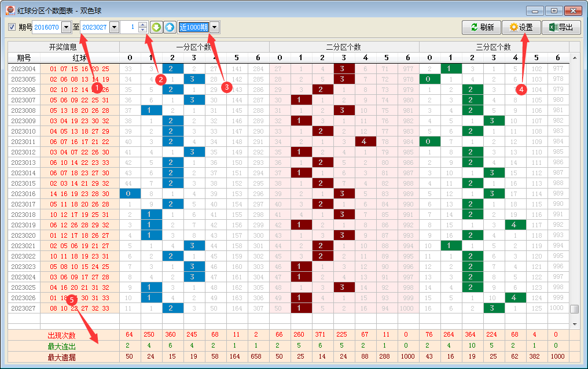Click the green down arrow icon
The height and width of the screenshot is (369, 588).
click(156, 27)
